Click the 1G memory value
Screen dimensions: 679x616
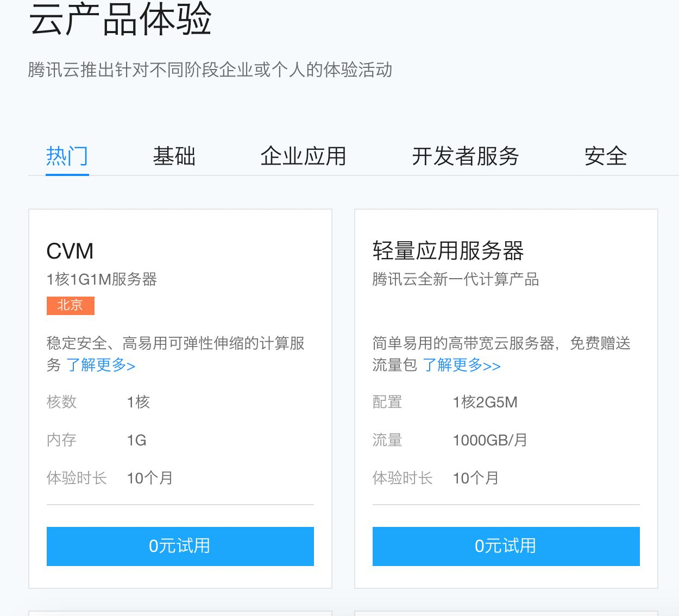[137, 440]
